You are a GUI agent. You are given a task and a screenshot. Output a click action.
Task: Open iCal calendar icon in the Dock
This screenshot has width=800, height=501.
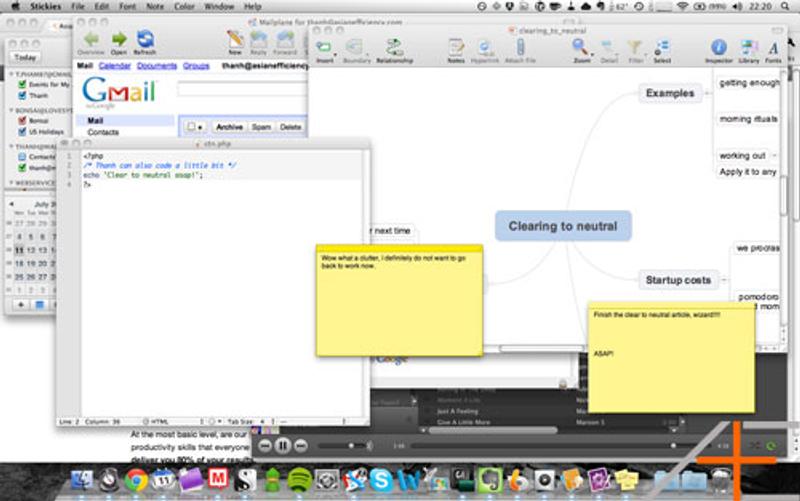click(x=163, y=480)
